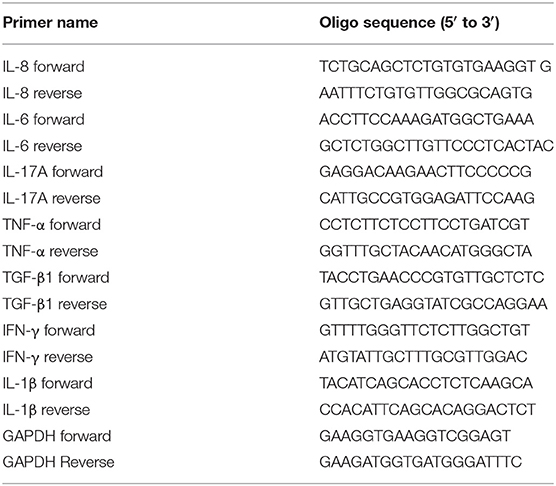
Task: Click the IL-6 forward sequence ACCTTCCAAAGATGGCTGAAA
Action: (426, 119)
